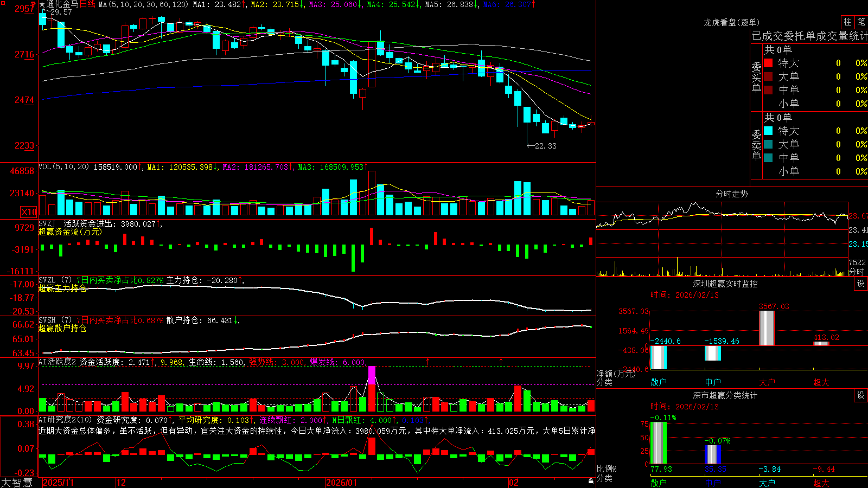Select the 超赢资金流(万元) label
The image size is (868, 488).
point(70,232)
